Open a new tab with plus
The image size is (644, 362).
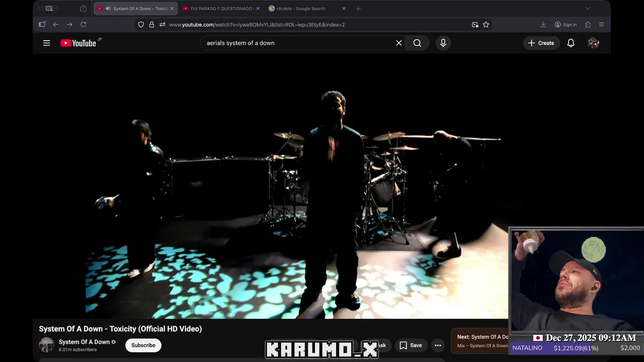[358, 9]
